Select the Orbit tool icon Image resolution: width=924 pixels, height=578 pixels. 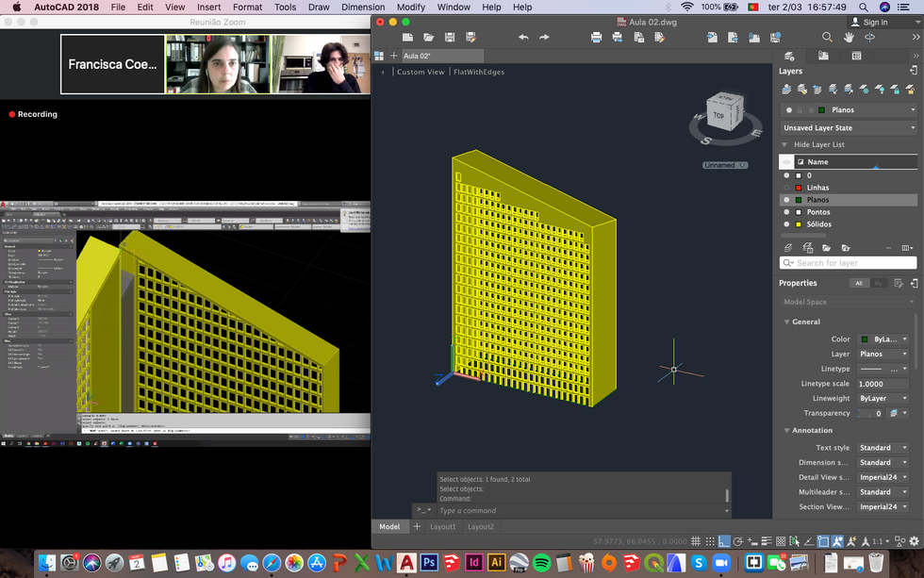click(x=869, y=37)
